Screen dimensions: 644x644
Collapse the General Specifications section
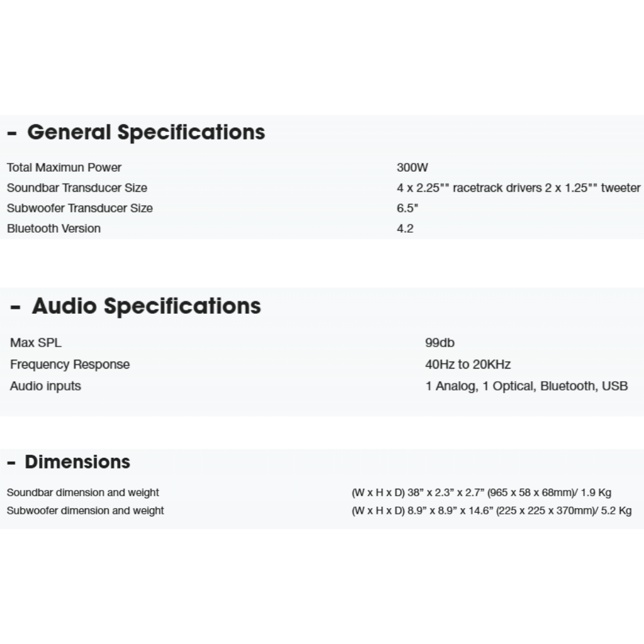click(146, 133)
